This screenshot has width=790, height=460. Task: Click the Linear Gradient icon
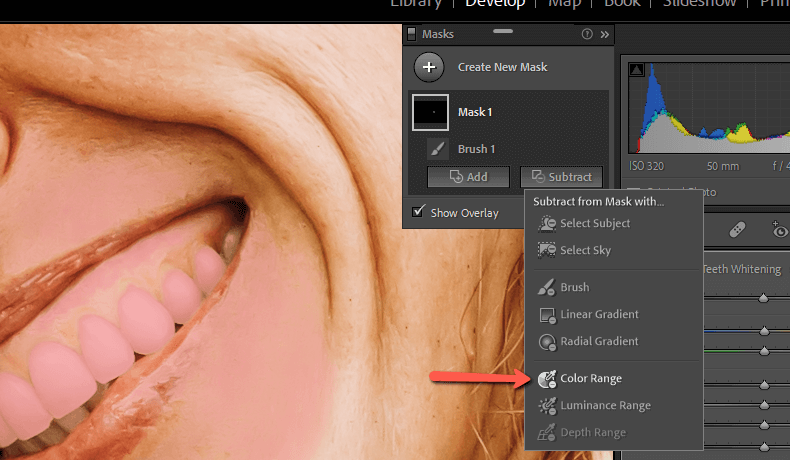click(x=547, y=315)
